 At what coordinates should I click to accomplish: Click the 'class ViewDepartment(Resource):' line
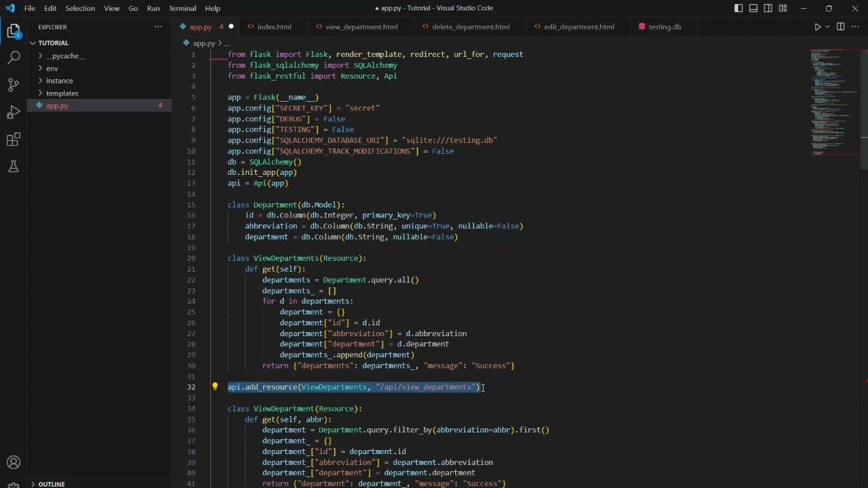click(295, 409)
